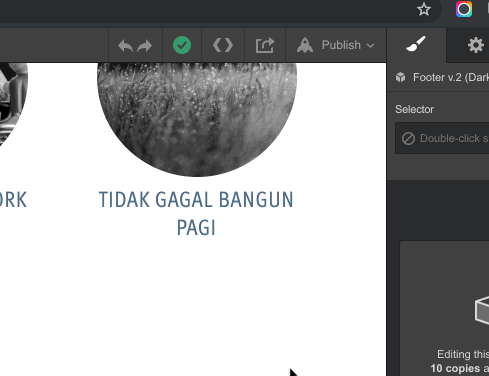Select the Footer v.2 (Dark) label
This screenshot has height=376, width=489.
451,77
